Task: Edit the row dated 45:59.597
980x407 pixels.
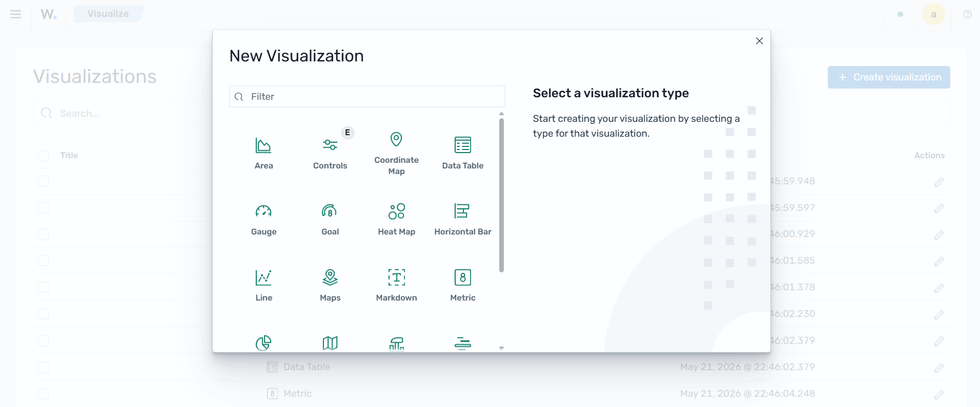Action: click(x=939, y=208)
